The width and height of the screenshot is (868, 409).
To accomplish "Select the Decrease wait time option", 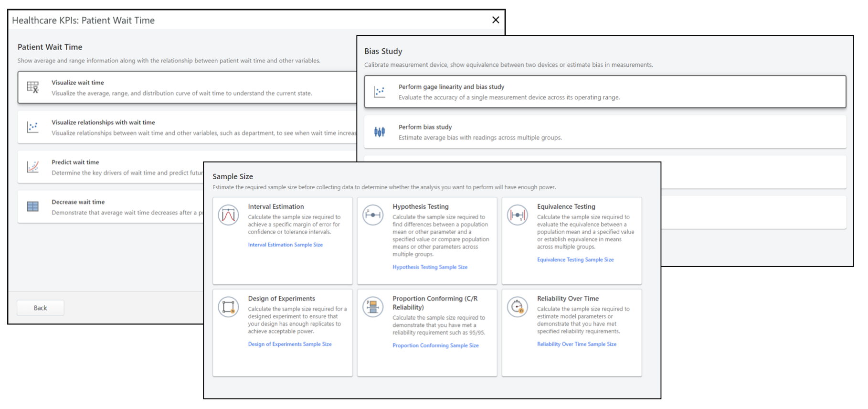I will tap(111, 207).
